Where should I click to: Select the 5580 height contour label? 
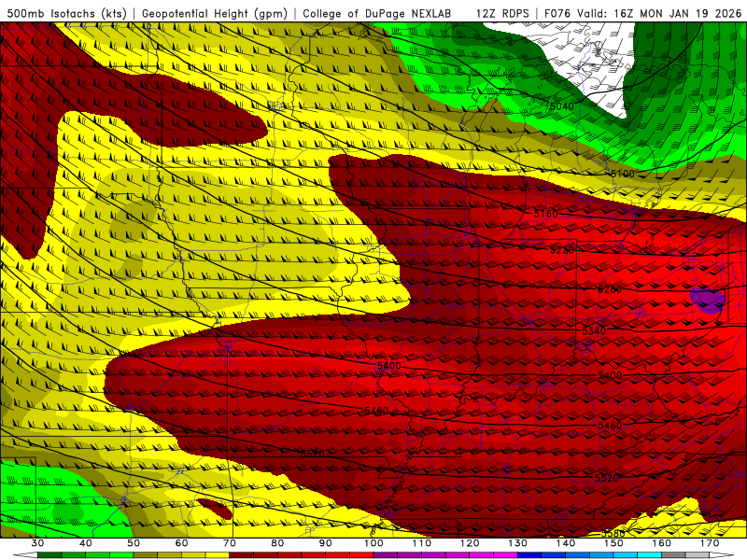coord(613,534)
